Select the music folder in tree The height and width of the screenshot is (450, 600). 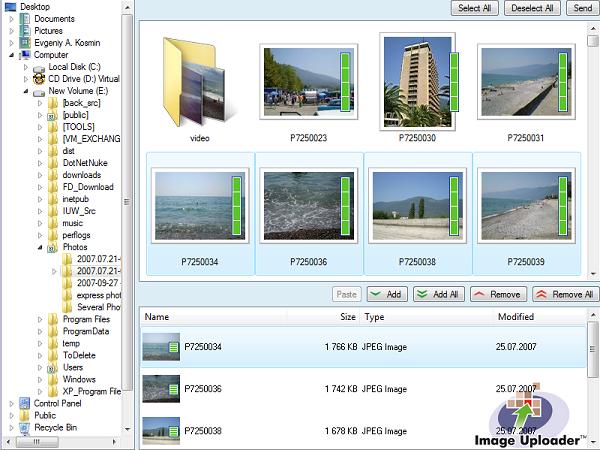click(x=73, y=223)
